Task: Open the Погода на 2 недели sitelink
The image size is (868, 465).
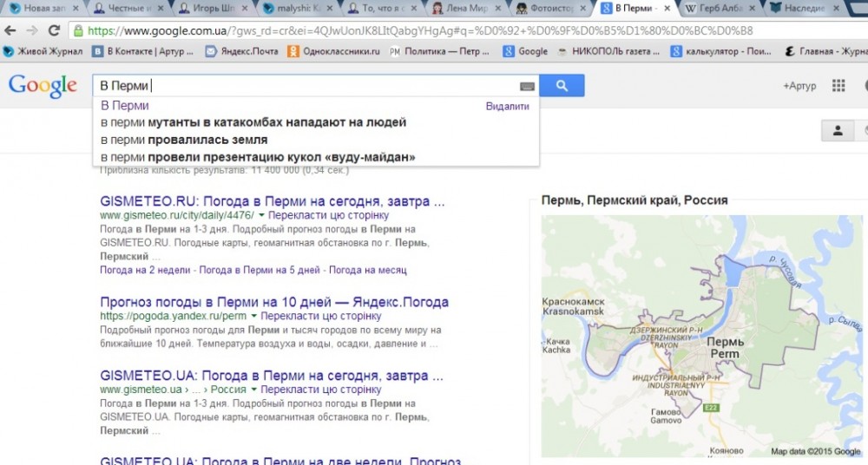Action: click(x=145, y=270)
